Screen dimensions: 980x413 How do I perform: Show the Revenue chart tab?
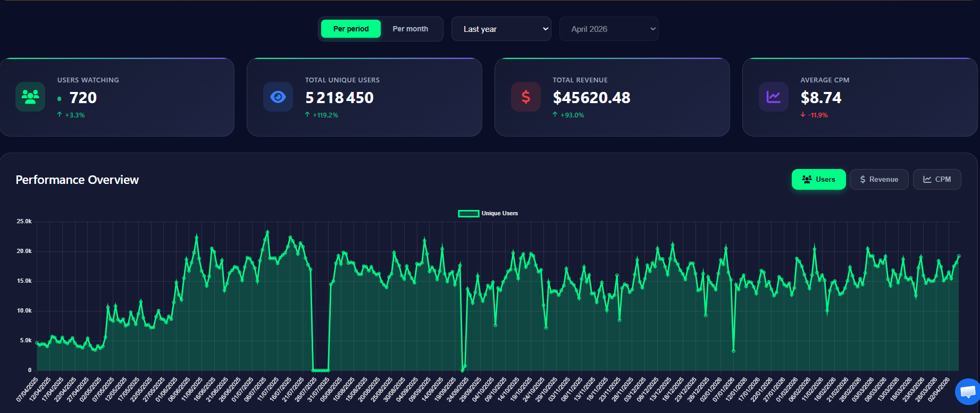click(878, 179)
